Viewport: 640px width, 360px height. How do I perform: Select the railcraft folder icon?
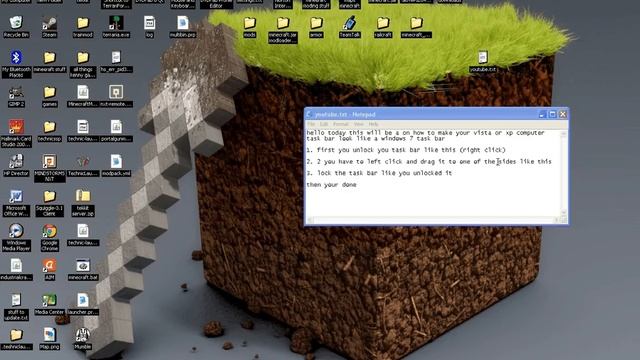pos(383,27)
